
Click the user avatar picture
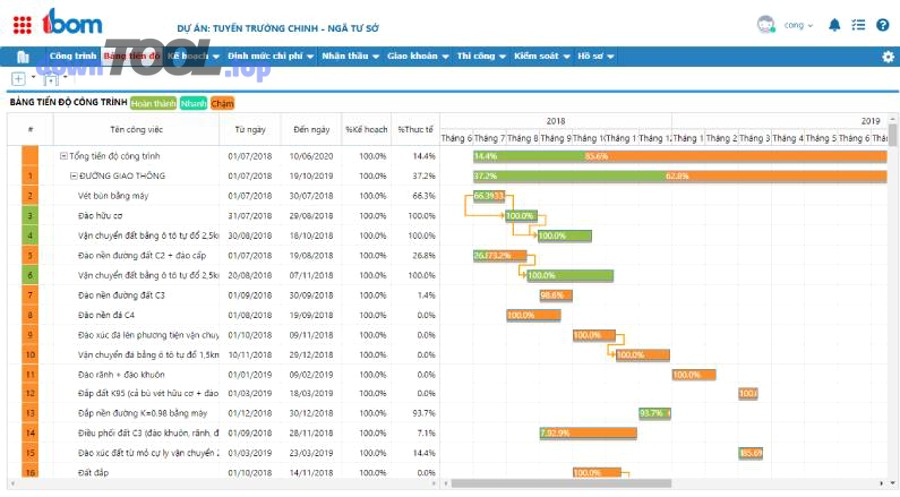[x=766, y=25]
